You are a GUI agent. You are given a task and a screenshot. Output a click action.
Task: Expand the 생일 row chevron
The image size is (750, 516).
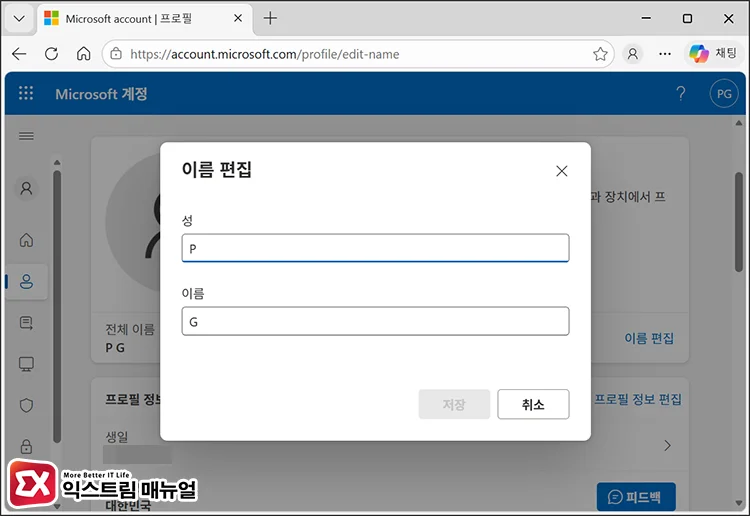point(668,446)
